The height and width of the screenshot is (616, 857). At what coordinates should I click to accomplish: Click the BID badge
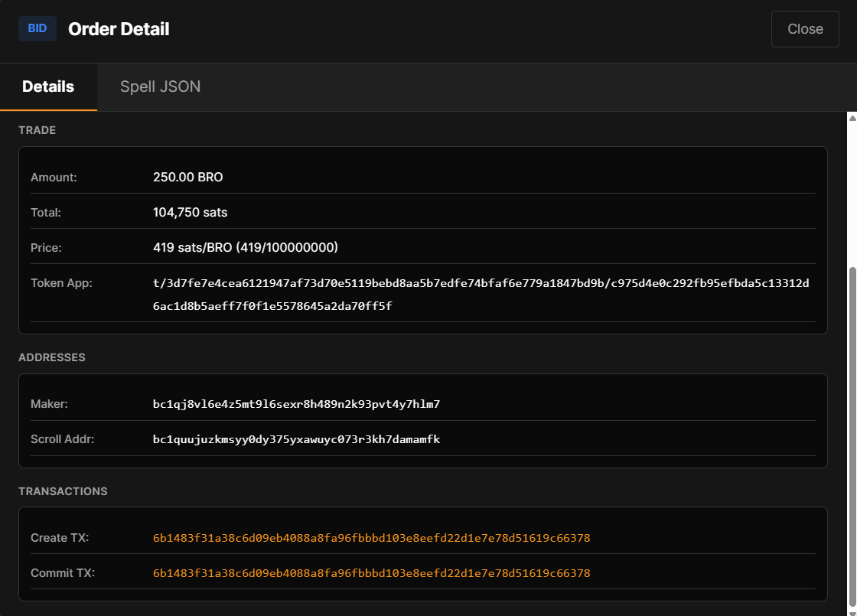tap(37, 28)
